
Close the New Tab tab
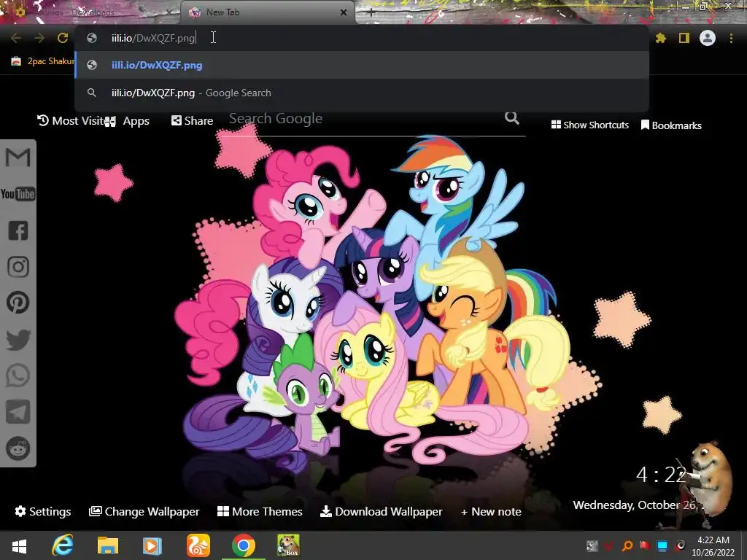pyautogui.click(x=344, y=13)
